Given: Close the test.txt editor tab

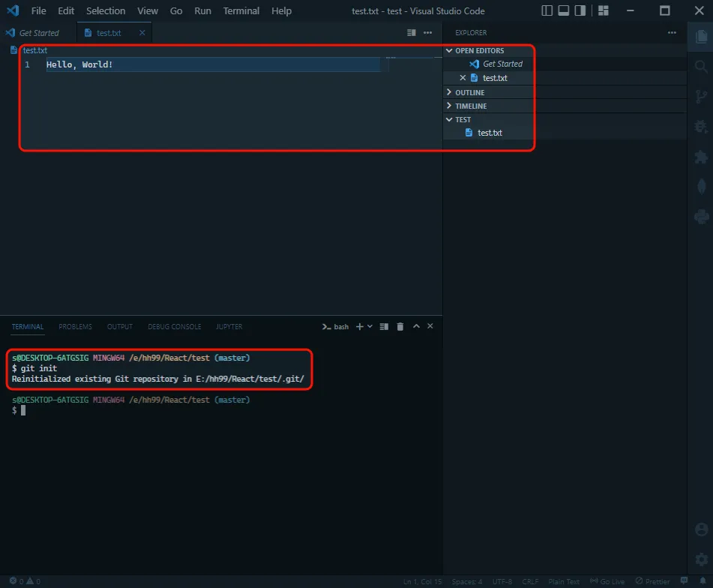Looking at the screenshot, I should [142, 33].
